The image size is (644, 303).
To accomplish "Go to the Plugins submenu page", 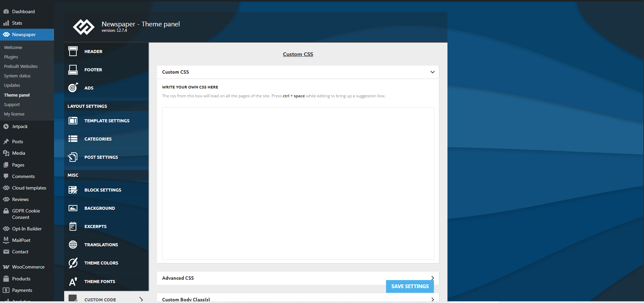I will tap(11, 57).
